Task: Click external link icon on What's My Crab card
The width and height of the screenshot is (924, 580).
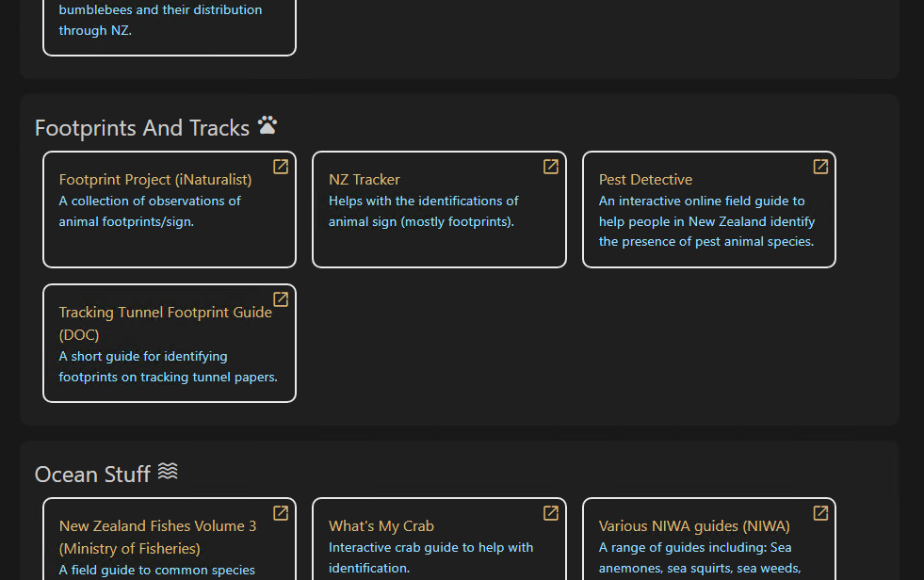Action: (x=550, y=513)
